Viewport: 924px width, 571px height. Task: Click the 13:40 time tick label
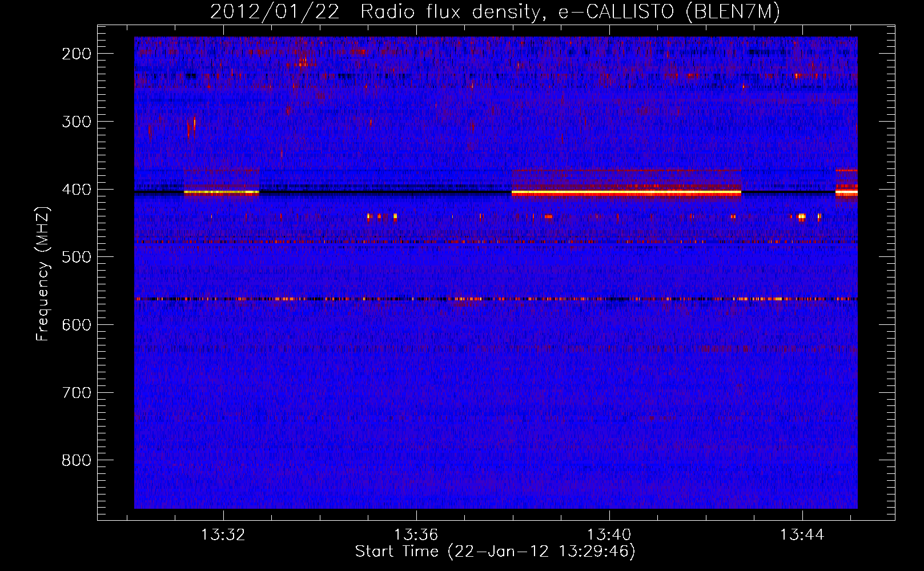coord(609,534)
